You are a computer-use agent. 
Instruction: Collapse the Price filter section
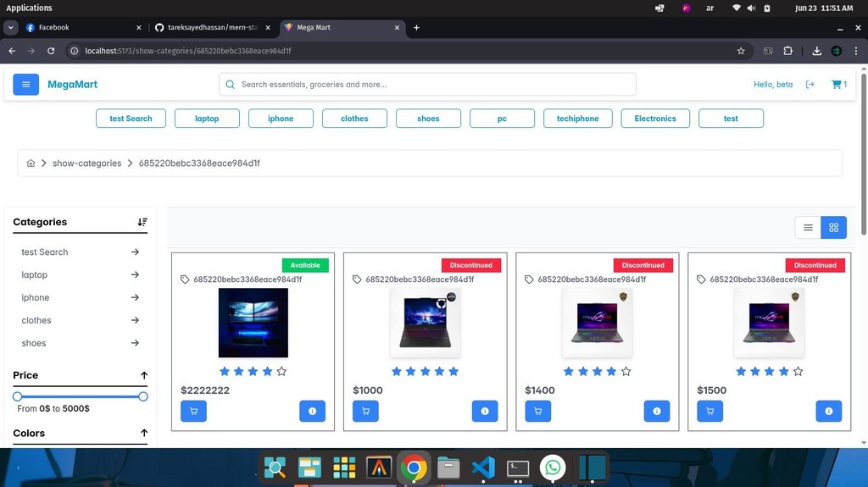(144, 375)
